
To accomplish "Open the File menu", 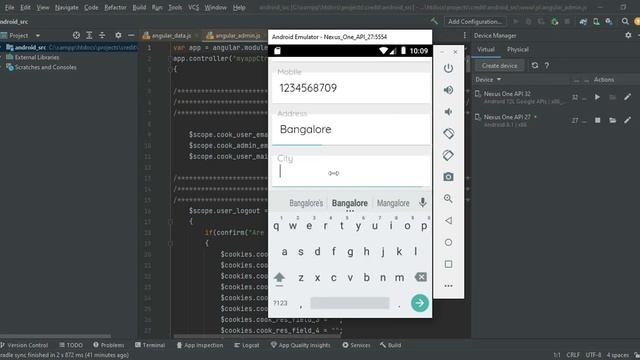I will (9, 7).
